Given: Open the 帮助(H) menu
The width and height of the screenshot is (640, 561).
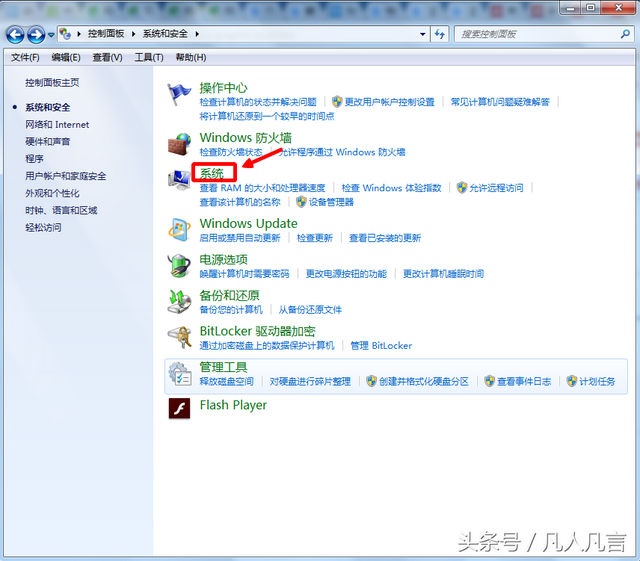Looking at the screenshot, I should (191, 58).
